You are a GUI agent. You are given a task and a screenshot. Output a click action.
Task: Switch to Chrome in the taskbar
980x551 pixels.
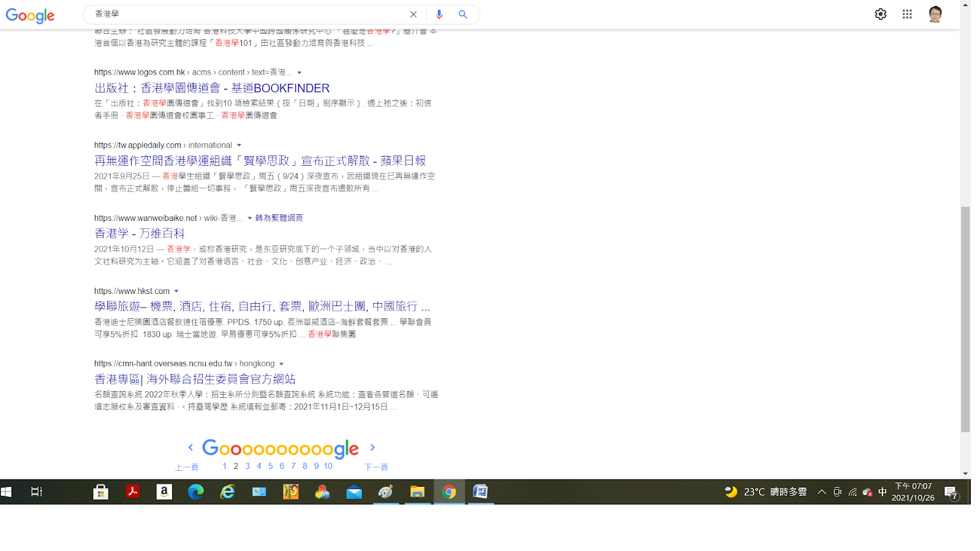[449, 492]
